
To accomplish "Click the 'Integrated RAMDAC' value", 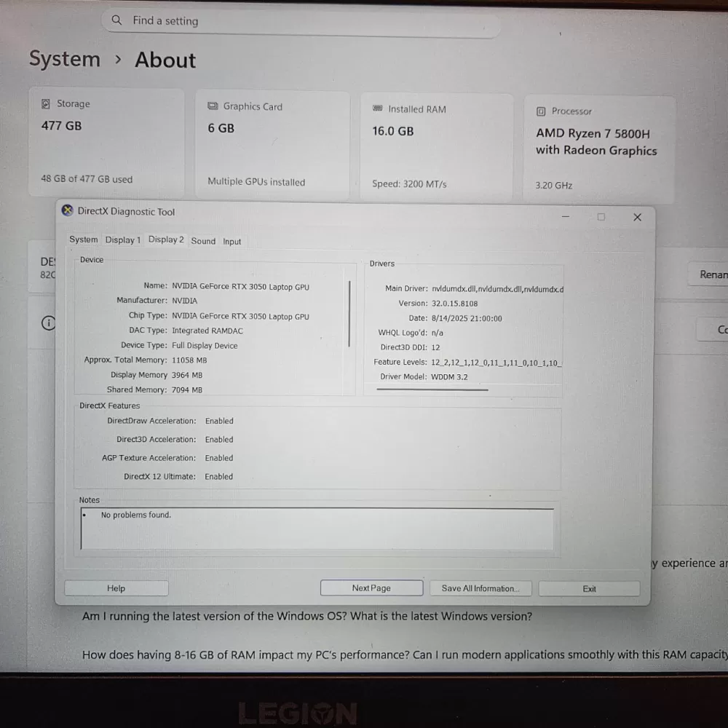I will click(x=207, y=331).
